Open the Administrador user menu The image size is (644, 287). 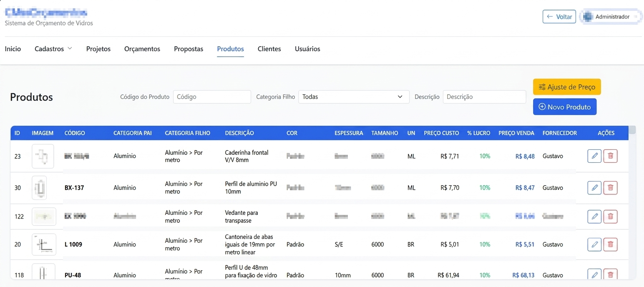(611, 17)
